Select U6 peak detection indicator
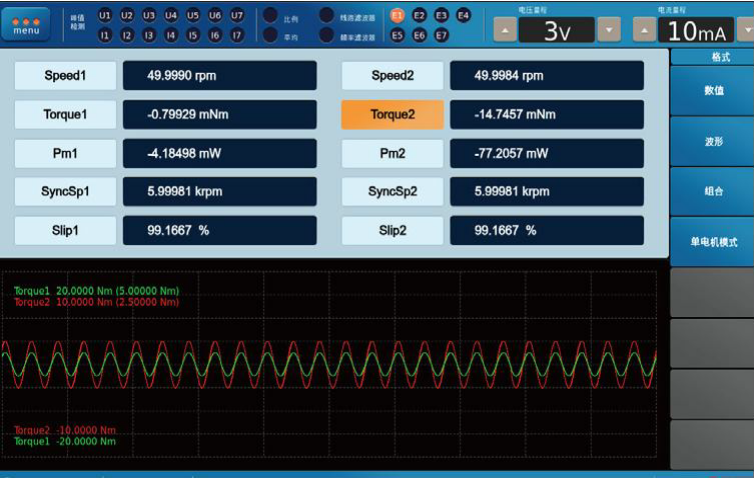 click(x=215, y=15)
